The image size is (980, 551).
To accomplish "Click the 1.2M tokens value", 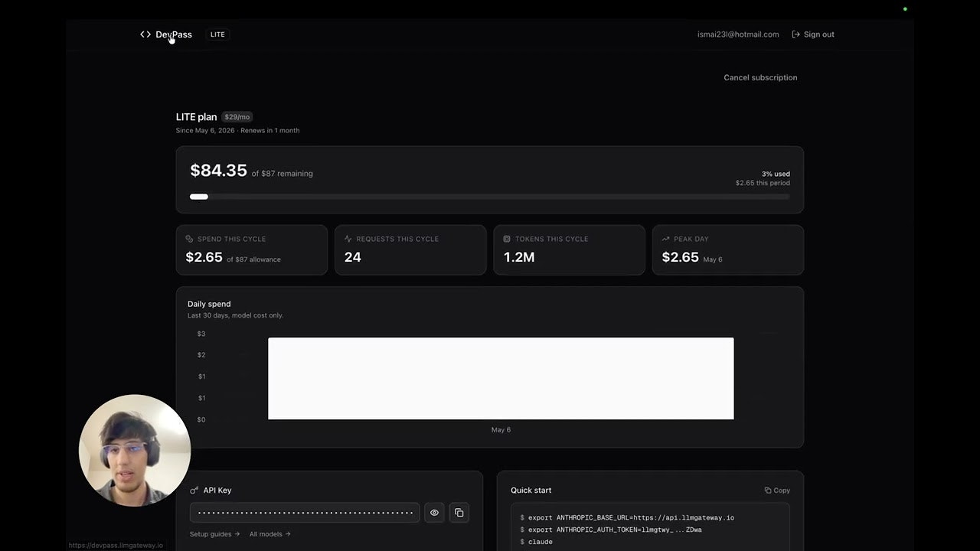I will click(519, 257).
